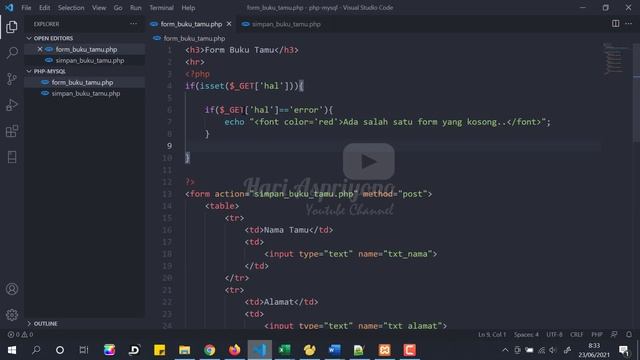Open Excel from the taskbar
640x360 pixels.
point(284,350)
